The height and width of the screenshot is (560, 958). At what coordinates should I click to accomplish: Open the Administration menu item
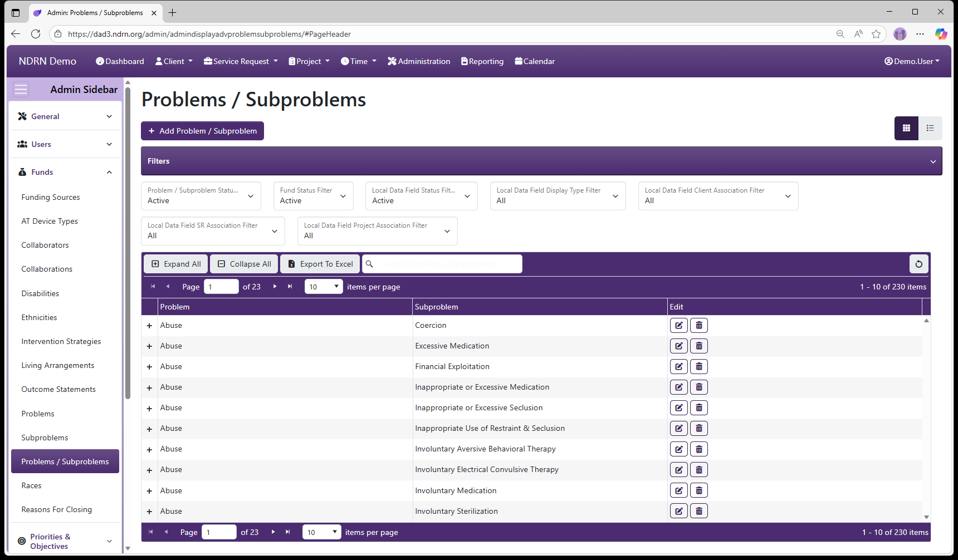[419, 61]
